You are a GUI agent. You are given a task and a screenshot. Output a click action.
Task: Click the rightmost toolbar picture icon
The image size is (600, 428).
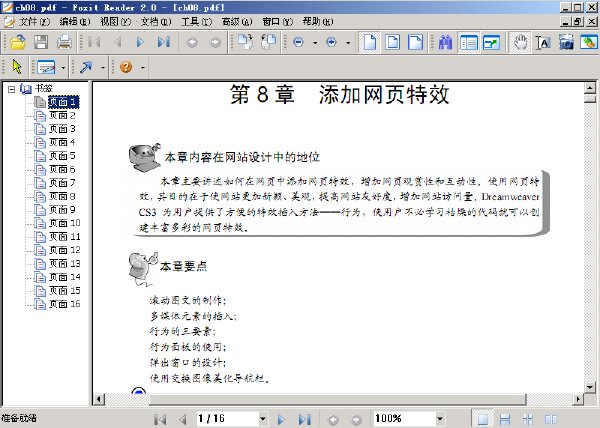[589, 42]
